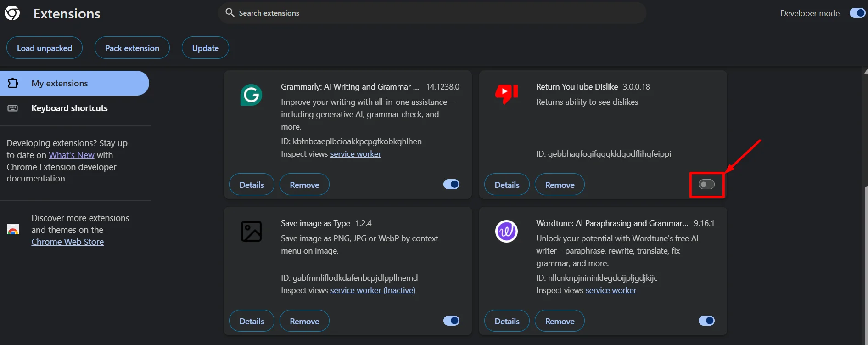The image size is (868, 345).
Task: Remove the Save image as Type extension
Action: (304, 321)
